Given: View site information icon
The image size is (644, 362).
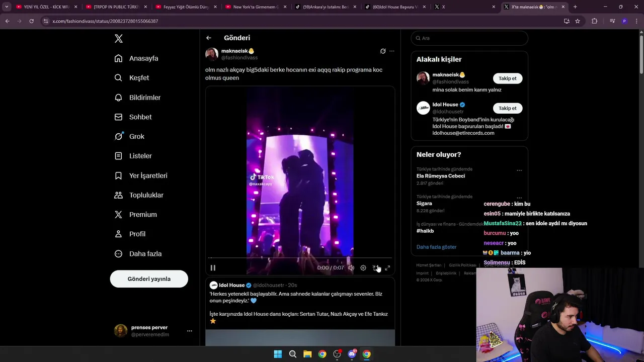Looking at the screenshot, I should (x=46, y=21).
